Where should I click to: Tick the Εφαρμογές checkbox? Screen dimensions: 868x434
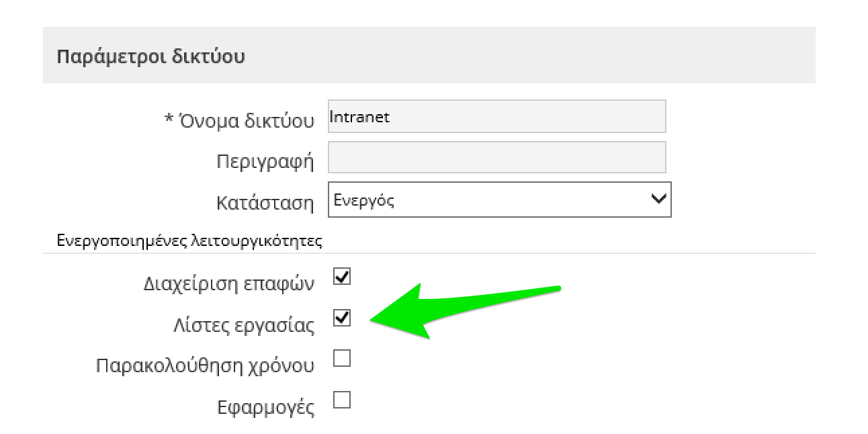point(342,400)
